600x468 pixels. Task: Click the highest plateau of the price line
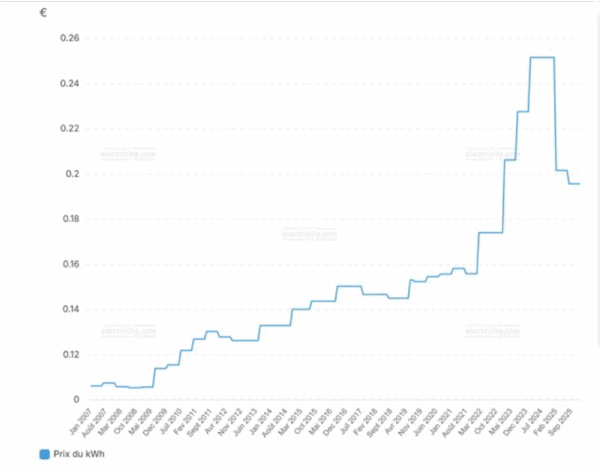coord(541,58)
